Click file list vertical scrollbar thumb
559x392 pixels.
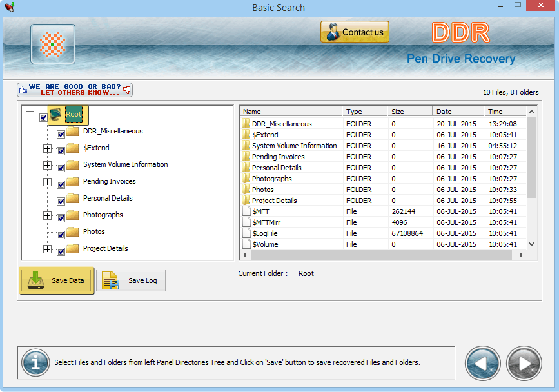click(531, 157)
